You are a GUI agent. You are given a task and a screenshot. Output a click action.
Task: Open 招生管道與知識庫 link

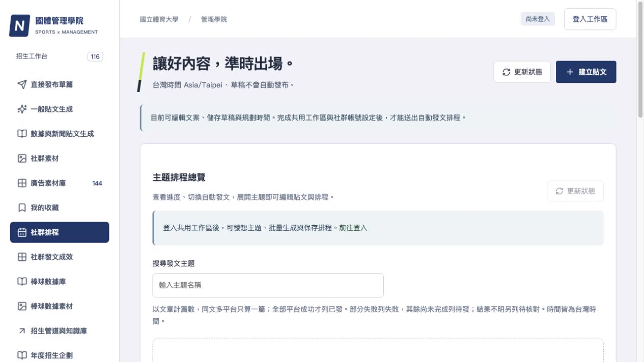(60, 330)
